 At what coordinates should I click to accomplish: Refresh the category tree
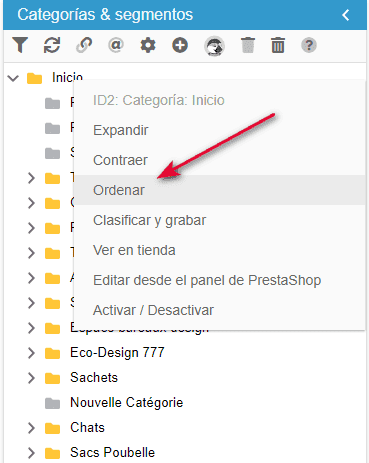pyautogui.click(x=52, y=45)
